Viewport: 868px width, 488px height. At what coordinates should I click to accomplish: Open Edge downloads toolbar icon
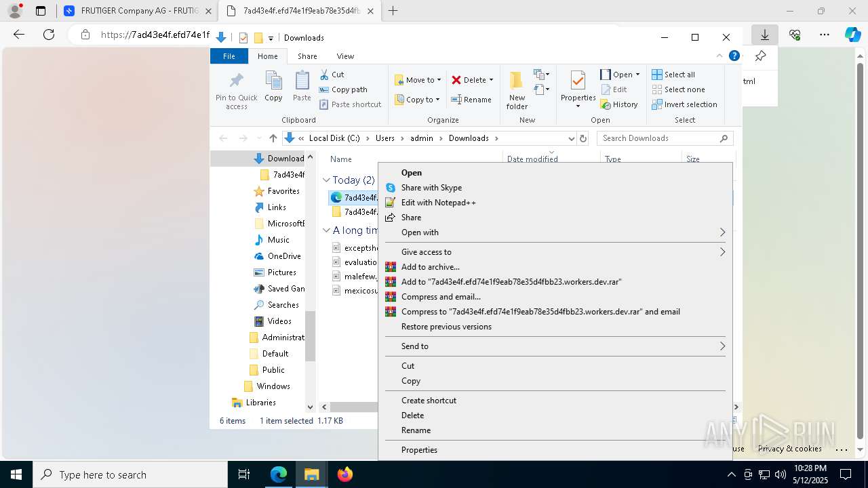coord(765,35)
